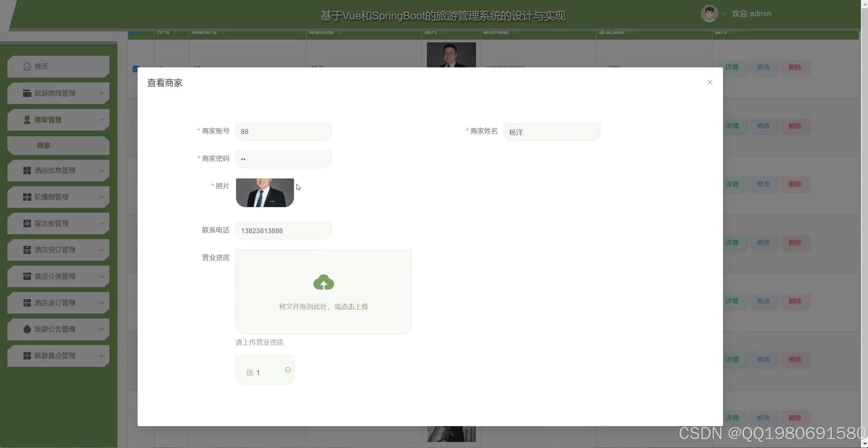Click the home icon beside 首页

point(27,66)
